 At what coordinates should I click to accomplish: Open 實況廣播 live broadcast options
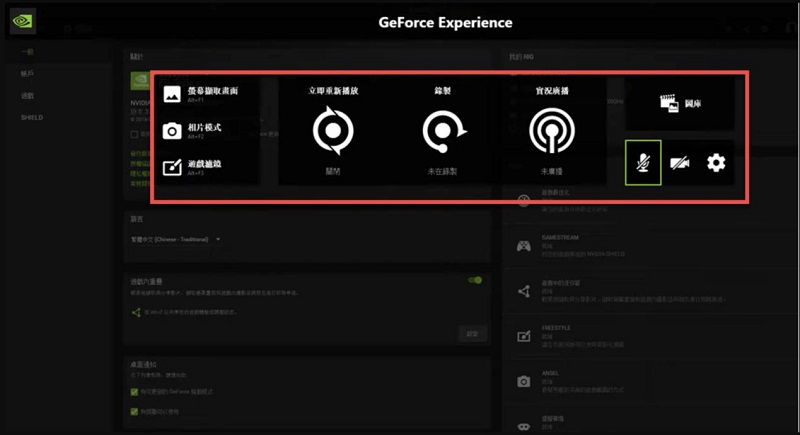click(552, 131)
